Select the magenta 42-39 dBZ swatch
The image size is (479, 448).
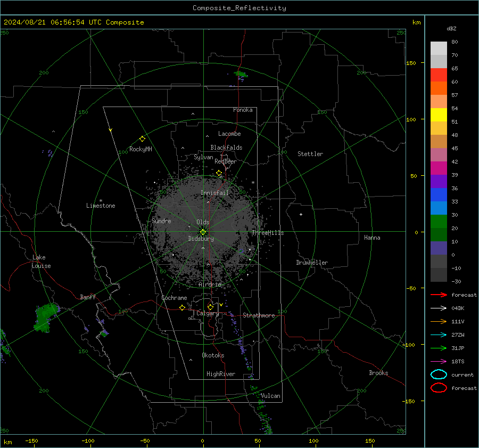[x=439, y=168]
